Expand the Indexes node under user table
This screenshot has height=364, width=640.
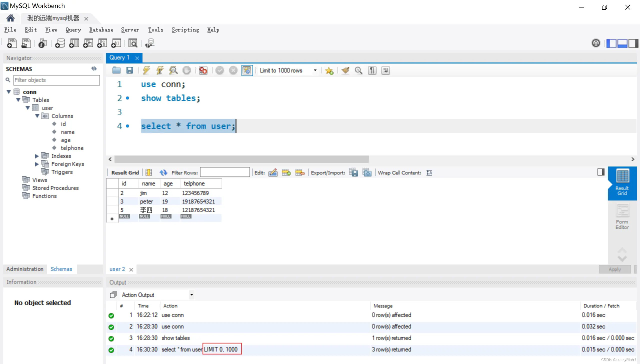(x=37, y=155)
